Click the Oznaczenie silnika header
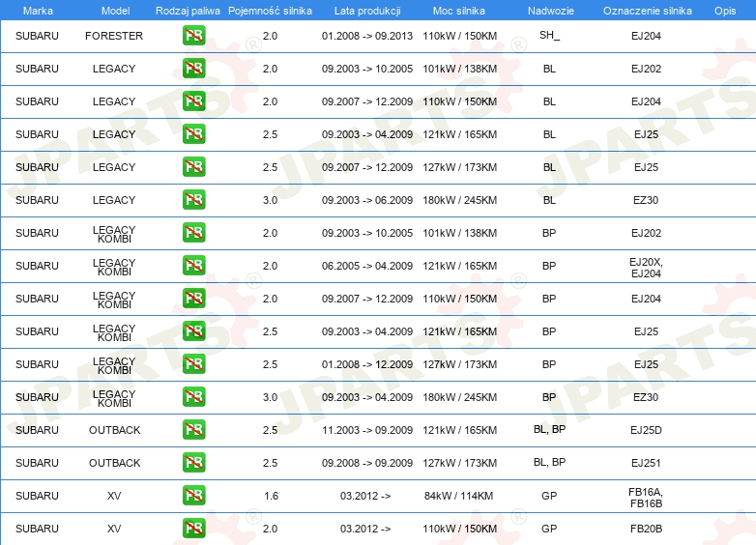This screenshot has width=756, height=545. (647, 11)
